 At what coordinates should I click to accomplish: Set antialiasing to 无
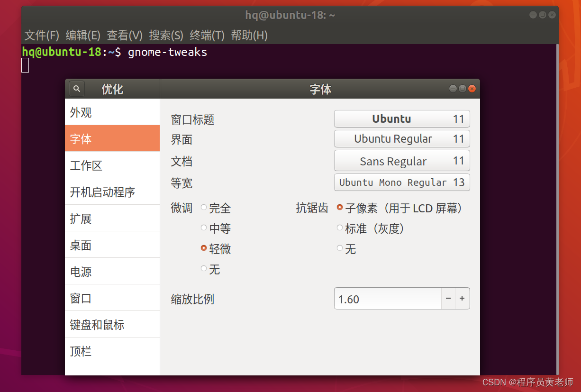[346, 249]
